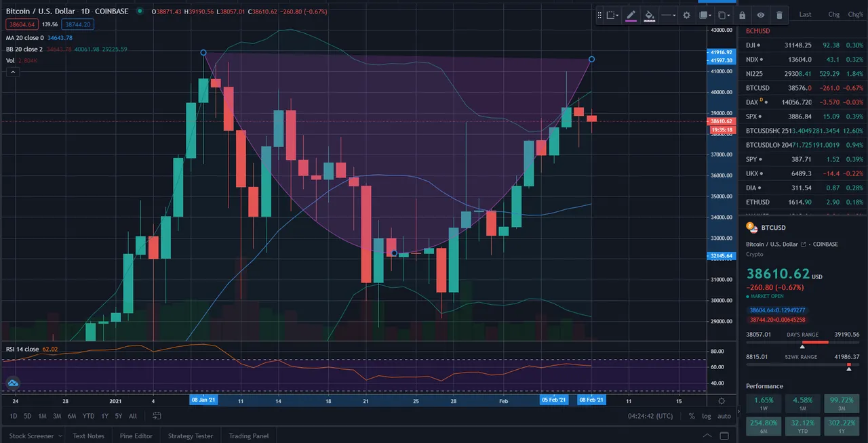Screen dimensions: 868x443
Task: Open the clone/copy drawing dropdown
Action: pyautogui.click(x=724, y=15)
